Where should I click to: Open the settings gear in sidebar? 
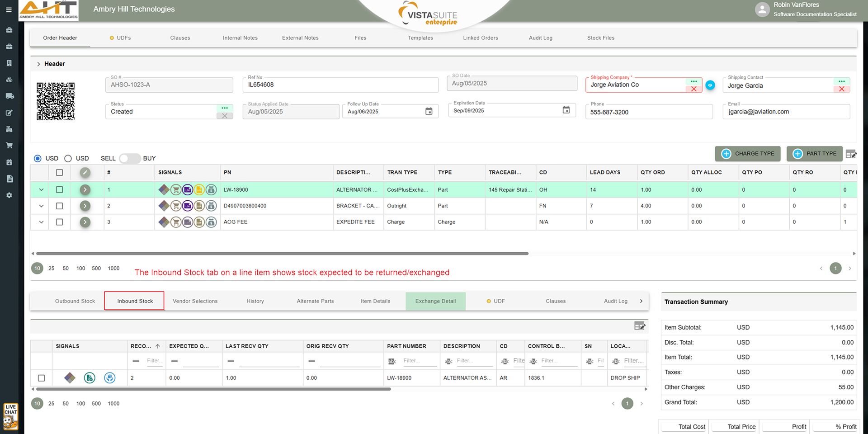[9, 195]
